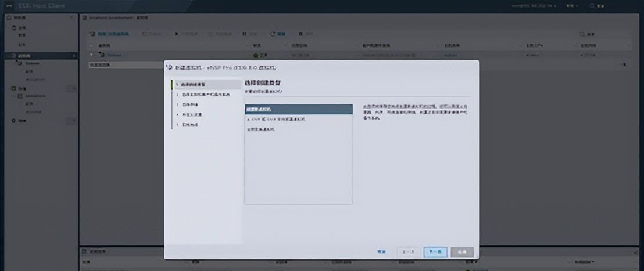
Task: Choose the Create a new virtual machine option
Action: pyautogui.click(x=299, y=109)
